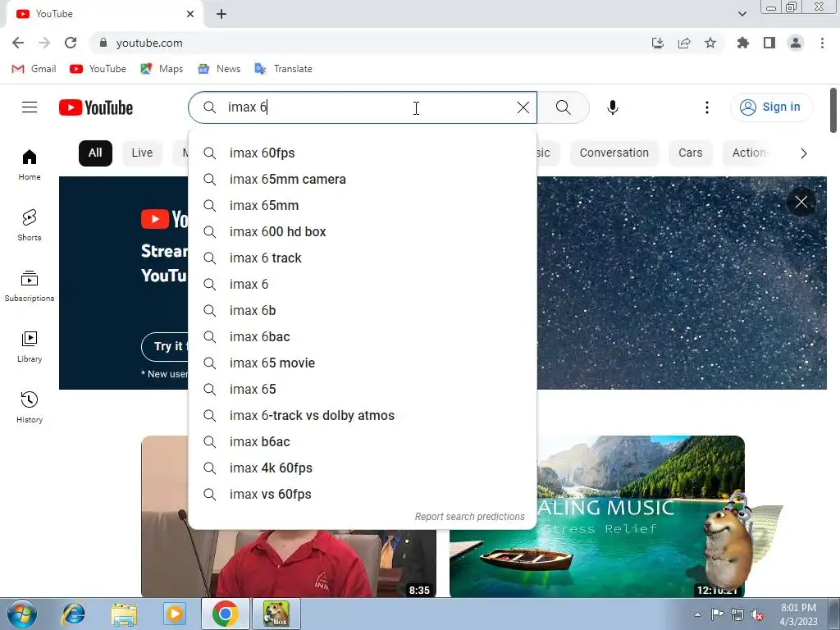The image size is (840, 630).
Task: Choose suggestion "imax 6b"
Action: tap(363, 311)
